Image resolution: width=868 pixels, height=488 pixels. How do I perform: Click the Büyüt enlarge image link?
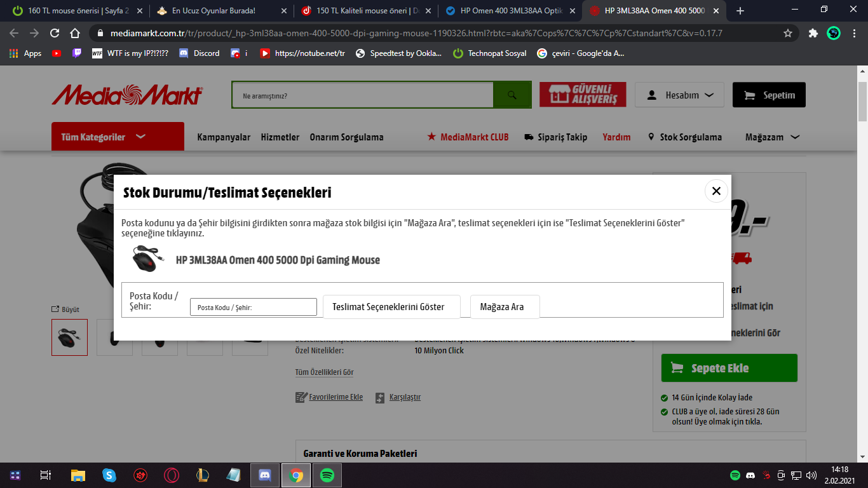[65, 309]
